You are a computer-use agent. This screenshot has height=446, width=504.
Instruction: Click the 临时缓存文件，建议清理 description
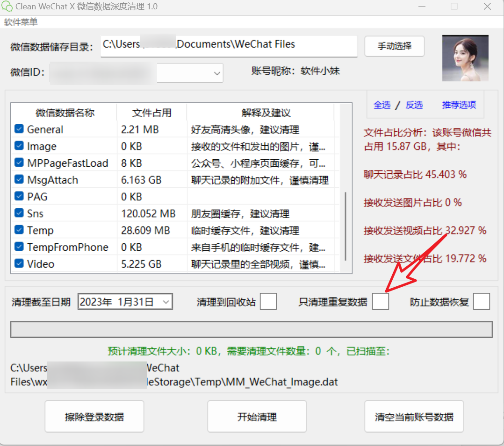click(x=245, y=231)
